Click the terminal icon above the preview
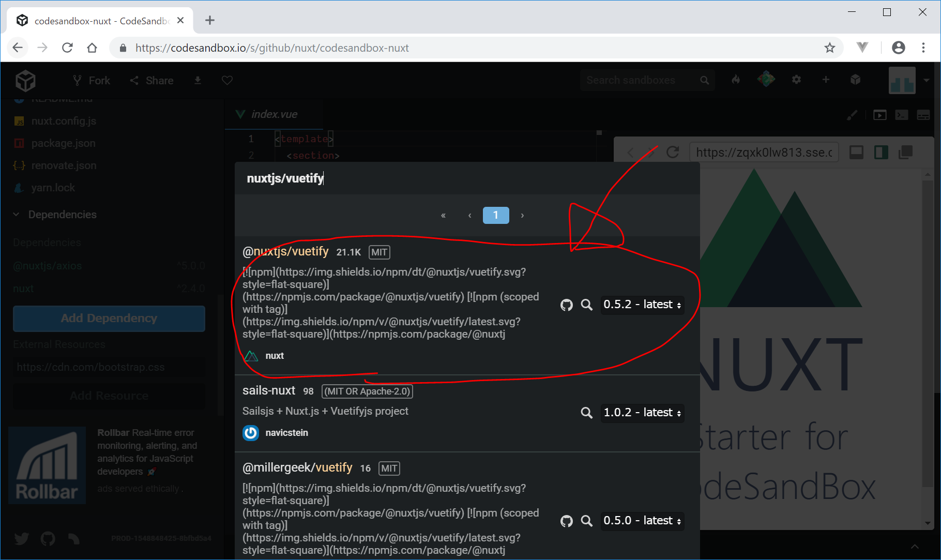The height and width of the screenshot is (560, 941). pyautogui.click(x=901, y=115)
